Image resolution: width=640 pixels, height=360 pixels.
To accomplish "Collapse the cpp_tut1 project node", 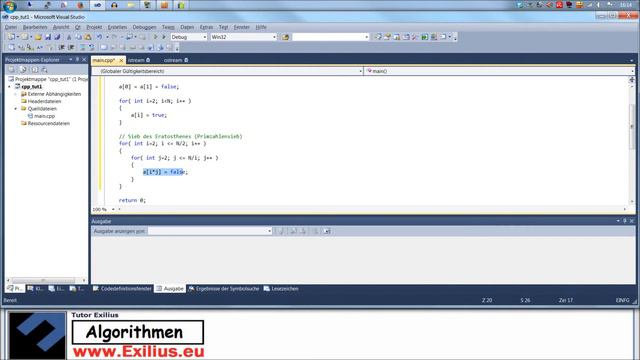I will coord(9,87).
